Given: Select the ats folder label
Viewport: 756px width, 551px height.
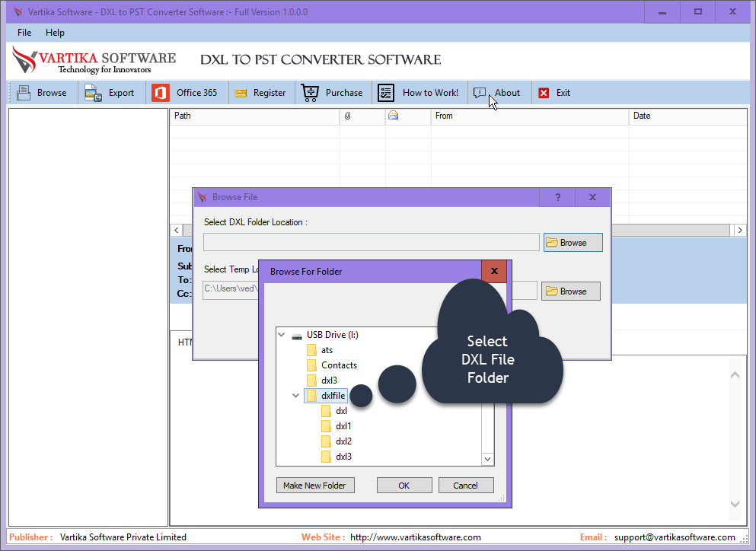Looking at the screenshot, I should 327,350.
